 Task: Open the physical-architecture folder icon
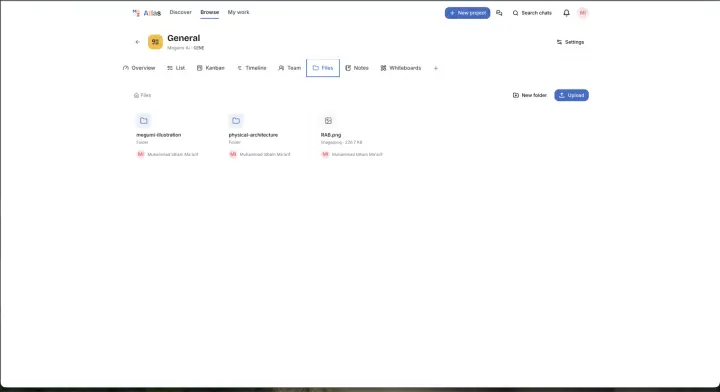click(x=236, y=121)
